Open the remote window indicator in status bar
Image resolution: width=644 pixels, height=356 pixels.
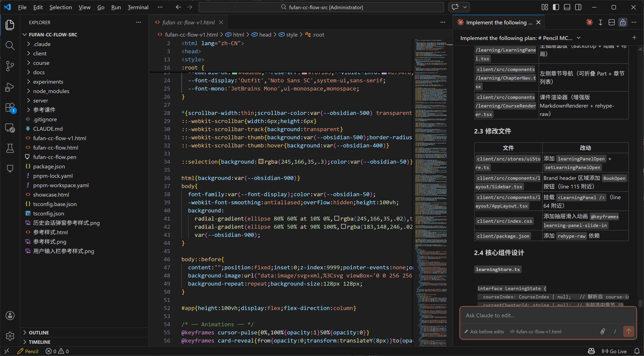click(x=7, y=351)
